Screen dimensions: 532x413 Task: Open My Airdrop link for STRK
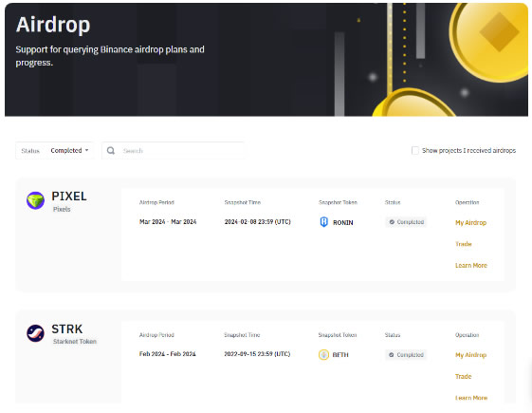coord(471,355)
